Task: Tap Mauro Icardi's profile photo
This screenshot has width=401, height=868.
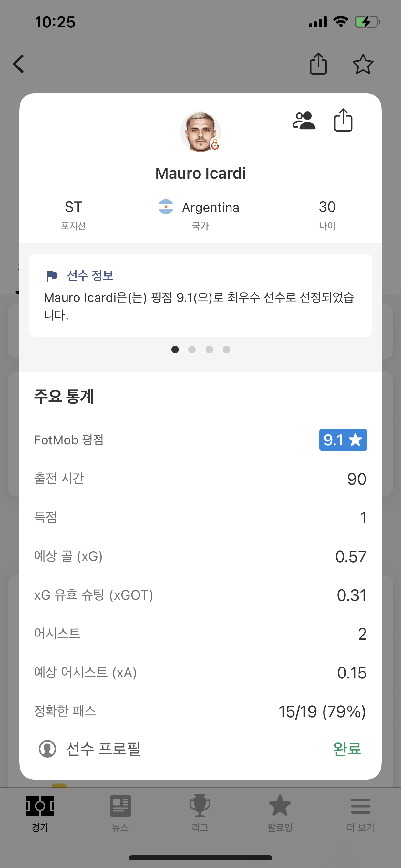Action: click(200, 132)
